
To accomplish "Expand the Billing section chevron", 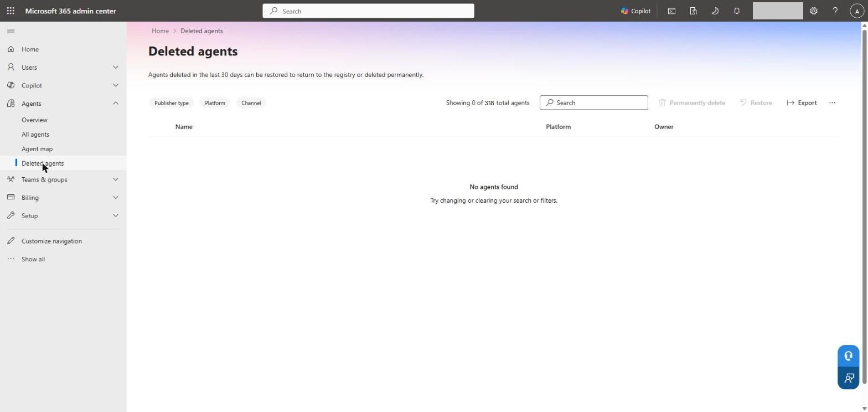I will pyautogui.click(x=116, y=198).
